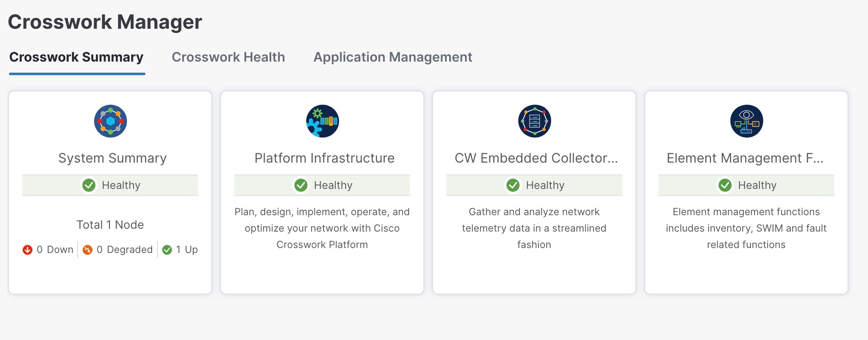
Task: Click the System Summary card title
Action: coord(112,158)
